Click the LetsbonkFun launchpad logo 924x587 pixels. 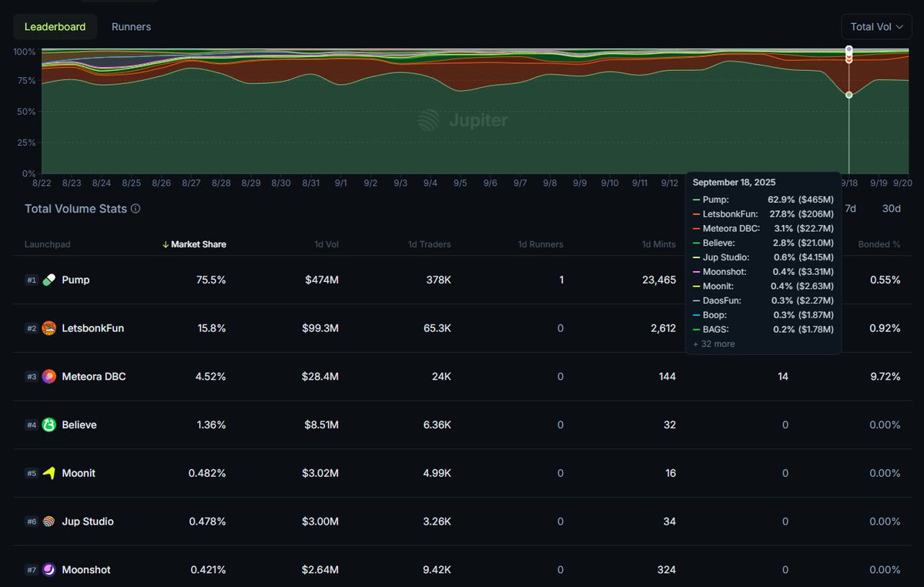tap(49, 328)
